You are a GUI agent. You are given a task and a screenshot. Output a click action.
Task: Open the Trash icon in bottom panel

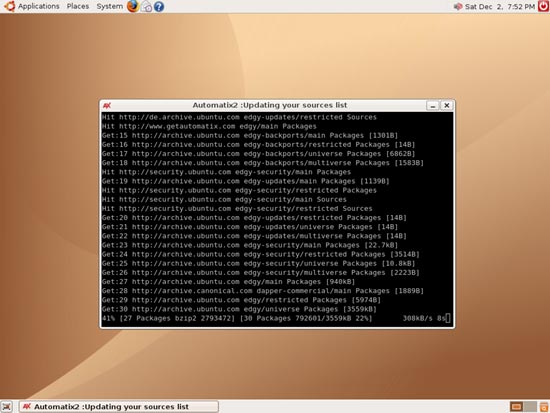pyautogui.click(x=544, y=406)
